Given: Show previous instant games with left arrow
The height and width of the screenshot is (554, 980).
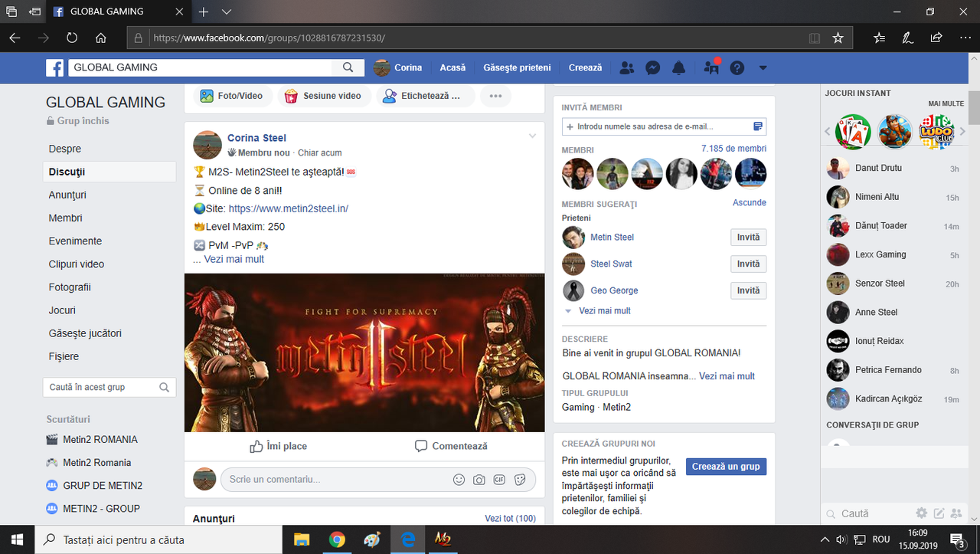Looking at the screenshot, I should pyautogui.click(x=827, y=132).
